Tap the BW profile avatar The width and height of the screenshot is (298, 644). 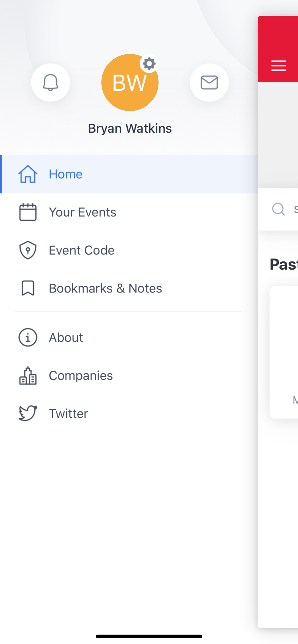point(130,83)
